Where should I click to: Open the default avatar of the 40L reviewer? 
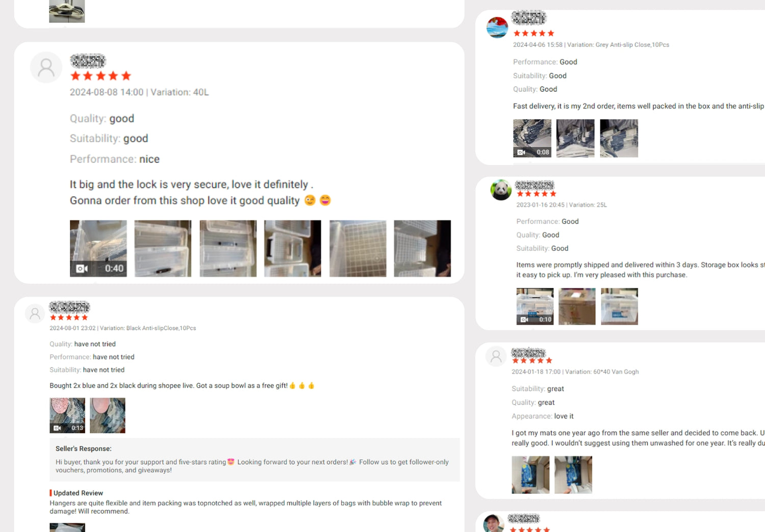pos(46,67)
